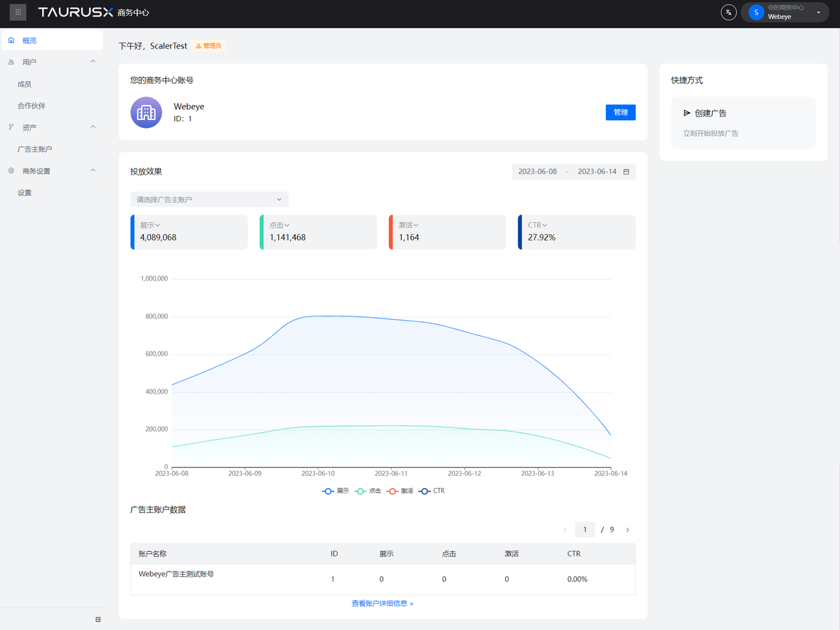
Task: Open the 点击 metric dropdown
Action: pyautogui.click(x=280, y=225)
